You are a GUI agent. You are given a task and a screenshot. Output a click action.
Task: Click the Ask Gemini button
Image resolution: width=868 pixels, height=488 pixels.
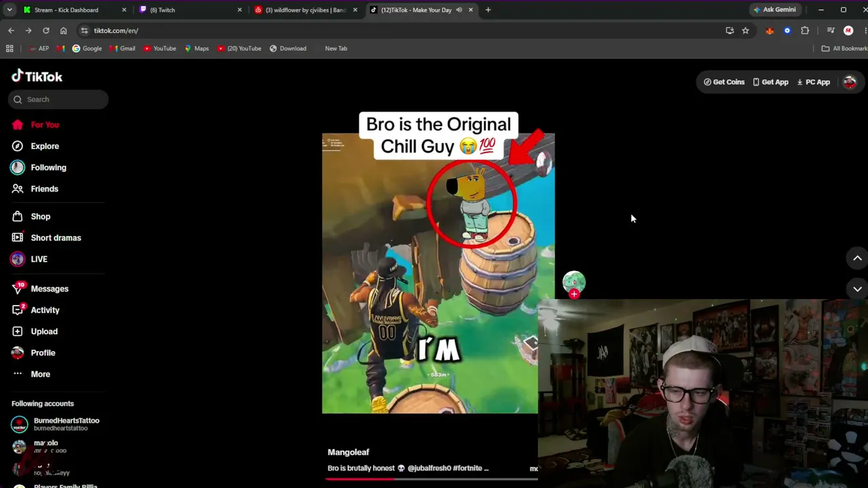click(x=774, y=10)
